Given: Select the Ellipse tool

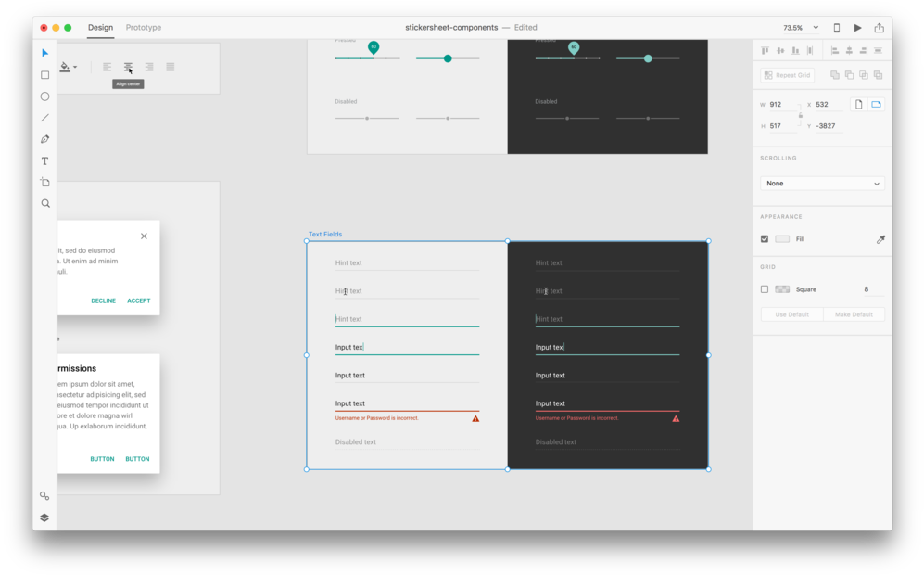Looking at the screenshot, I should click(x=44, y=96).
